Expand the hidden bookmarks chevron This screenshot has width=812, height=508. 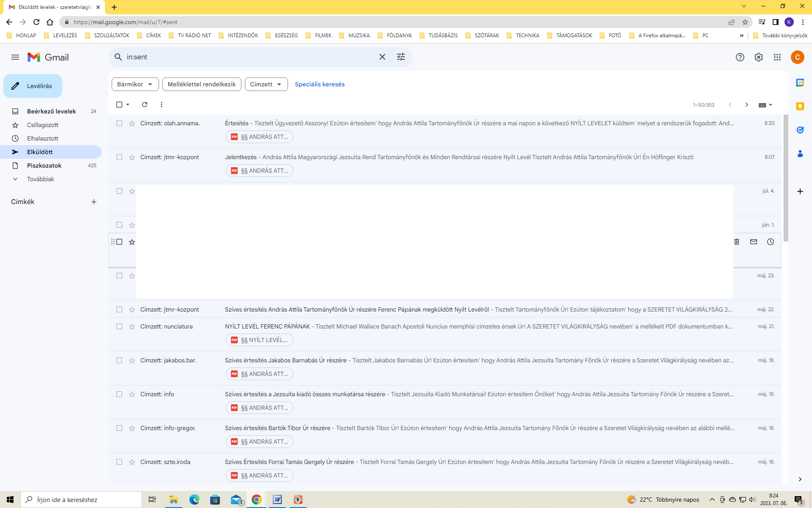point(741,36)
